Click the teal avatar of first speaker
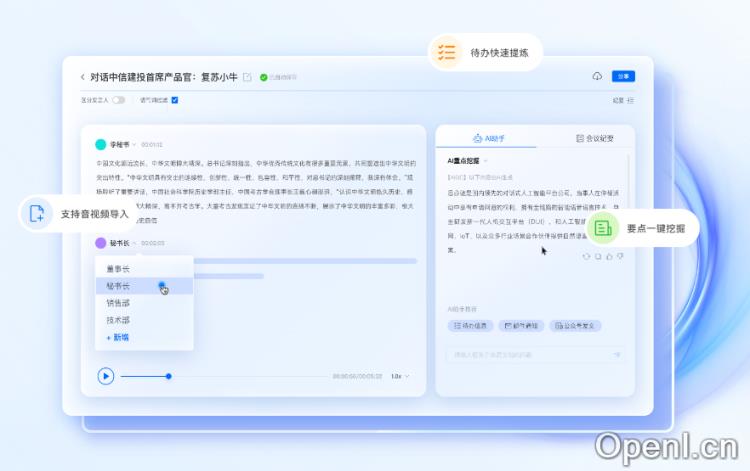This screenshot has width=750, height=471. click(x=100, y=144)
